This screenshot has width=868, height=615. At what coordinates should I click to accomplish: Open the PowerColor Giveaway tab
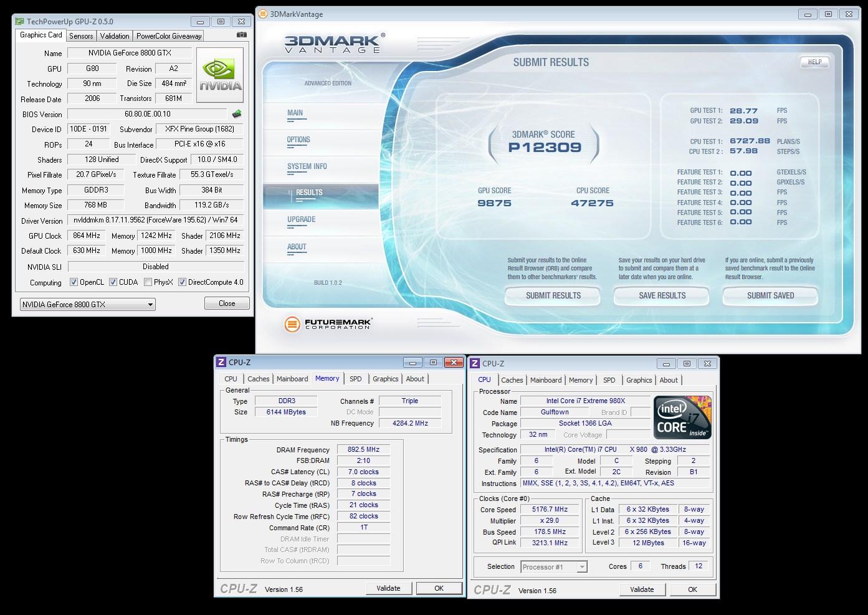point(169,36)
